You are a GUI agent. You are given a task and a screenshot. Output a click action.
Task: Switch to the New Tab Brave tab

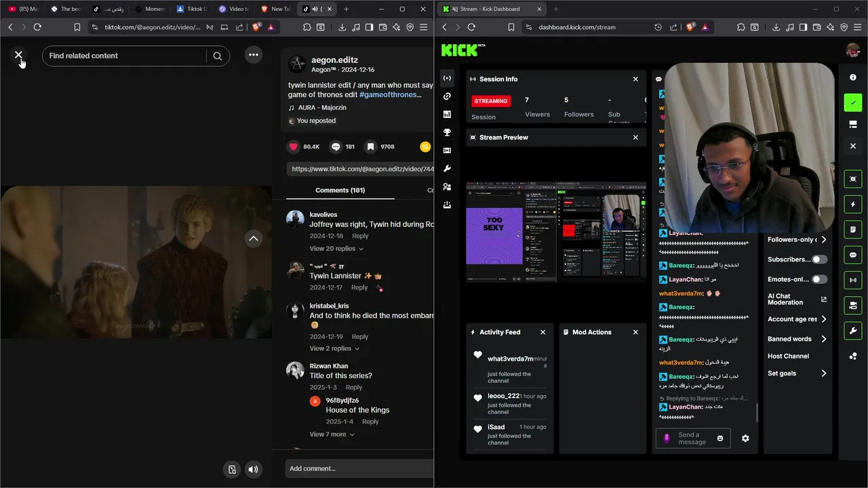point(276,9)
